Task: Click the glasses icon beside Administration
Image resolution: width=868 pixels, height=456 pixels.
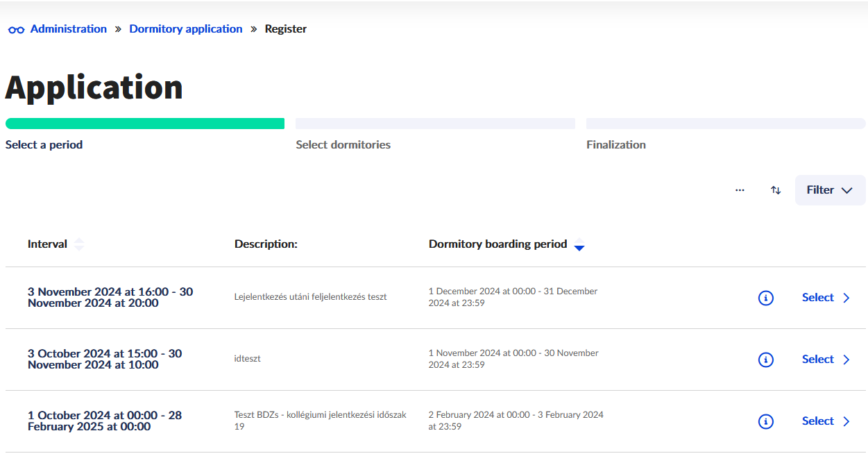Action: click(16, 30)
